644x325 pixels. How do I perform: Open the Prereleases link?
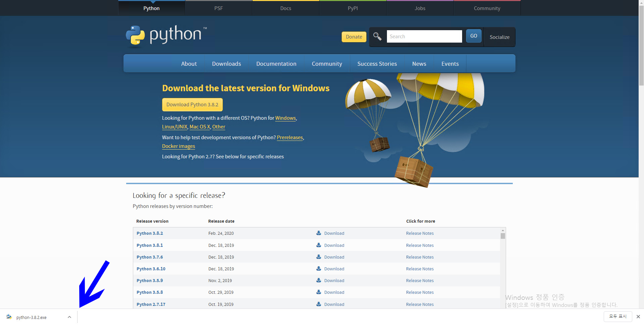[x=290, y=138]
